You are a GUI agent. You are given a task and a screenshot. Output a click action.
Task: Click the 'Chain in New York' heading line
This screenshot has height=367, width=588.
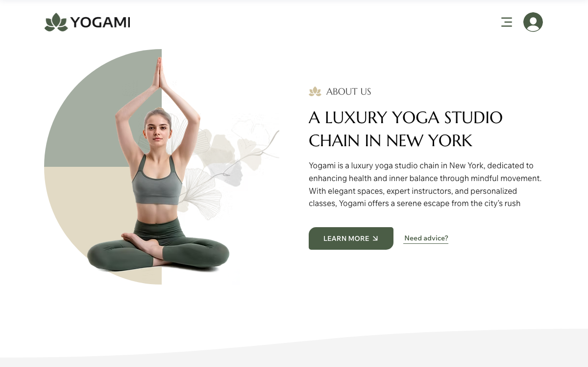pyautogui.click(x=391, y=141)
